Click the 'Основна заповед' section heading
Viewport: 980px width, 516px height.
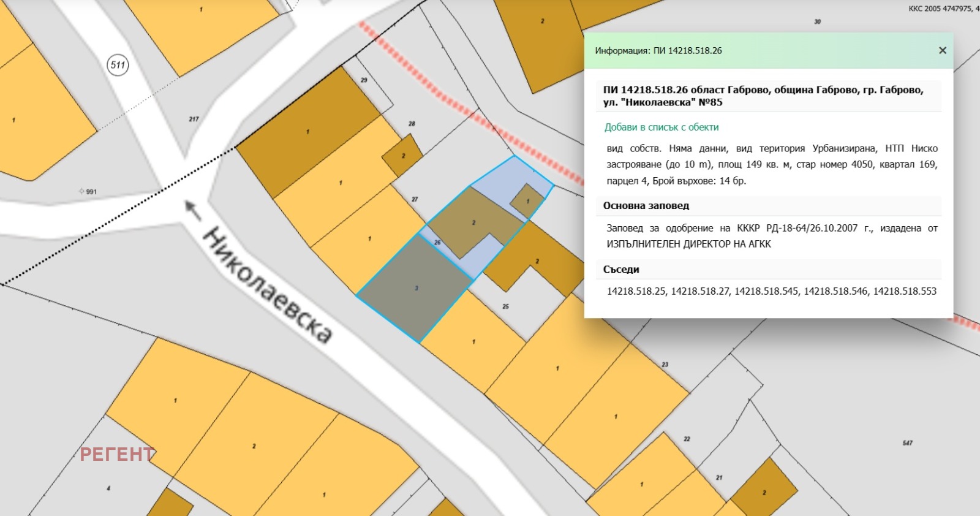646,206
